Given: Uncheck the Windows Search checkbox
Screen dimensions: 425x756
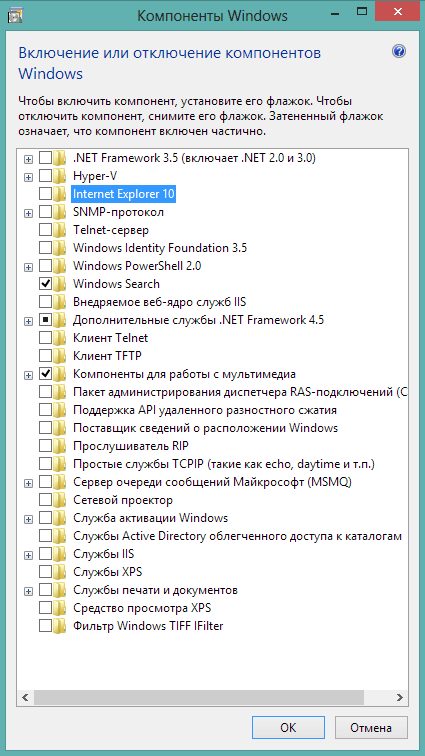Looking at the screenshot, I should coord(45,284).
